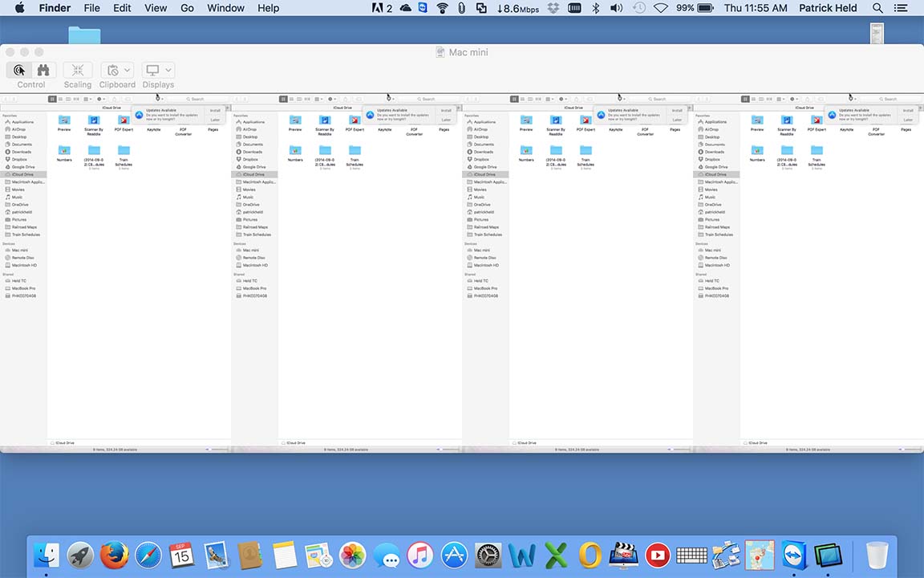Open the Dropbox menu bar icon
This screenshot has height=578, width=924.
point(553,8)
